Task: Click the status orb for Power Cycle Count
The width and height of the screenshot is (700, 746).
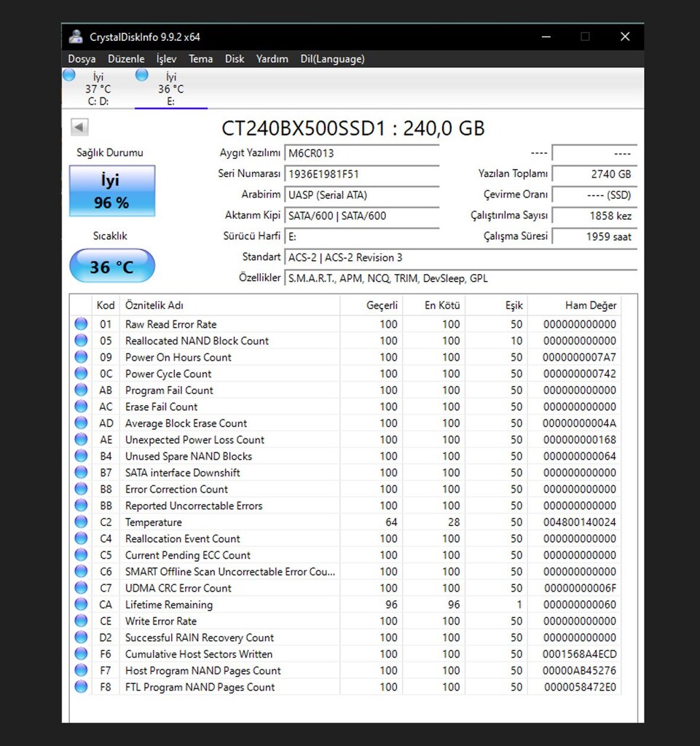Action: (82, 374)
